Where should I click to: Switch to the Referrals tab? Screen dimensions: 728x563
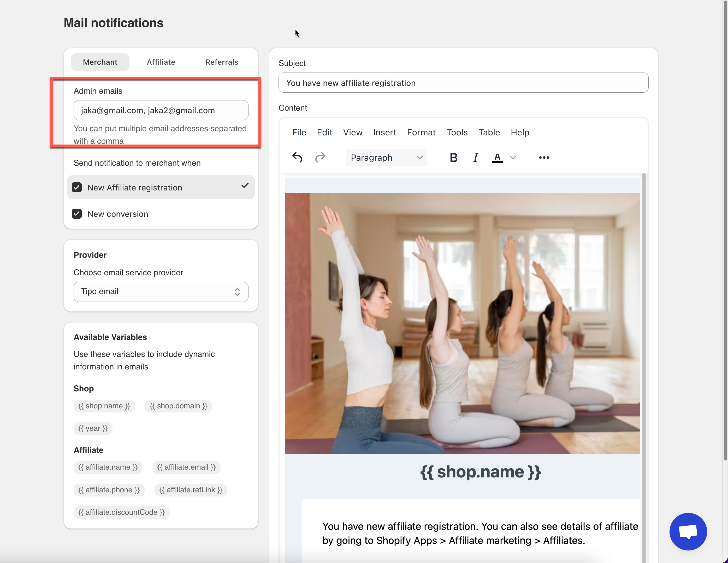click(222, 62)
